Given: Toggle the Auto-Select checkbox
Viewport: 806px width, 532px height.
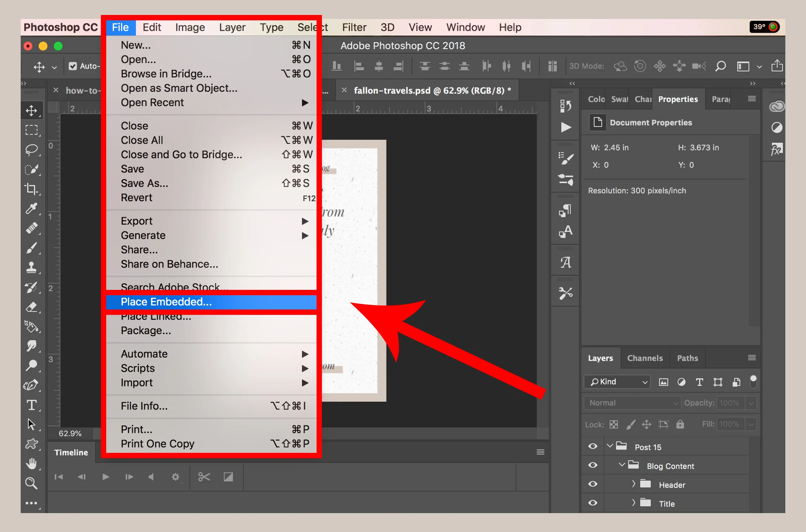Looking at the screenshot, I should coord(73,66).
